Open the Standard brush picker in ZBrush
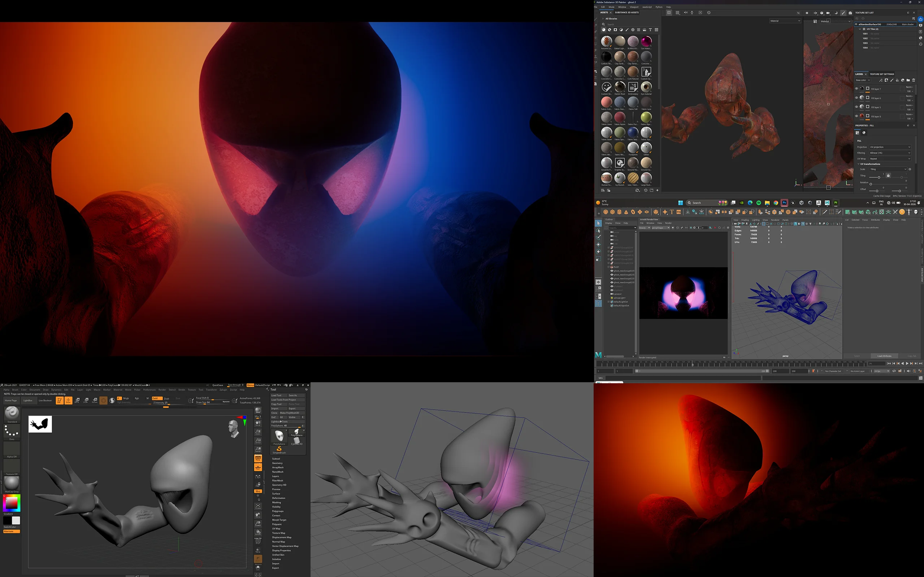924x577 pixels. [12, 414]
